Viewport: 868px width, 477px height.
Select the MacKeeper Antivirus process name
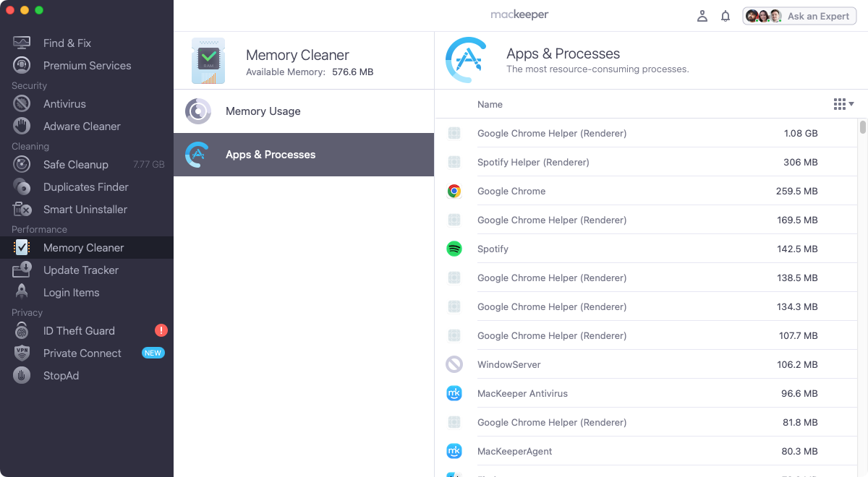click(x=522, y=393)
